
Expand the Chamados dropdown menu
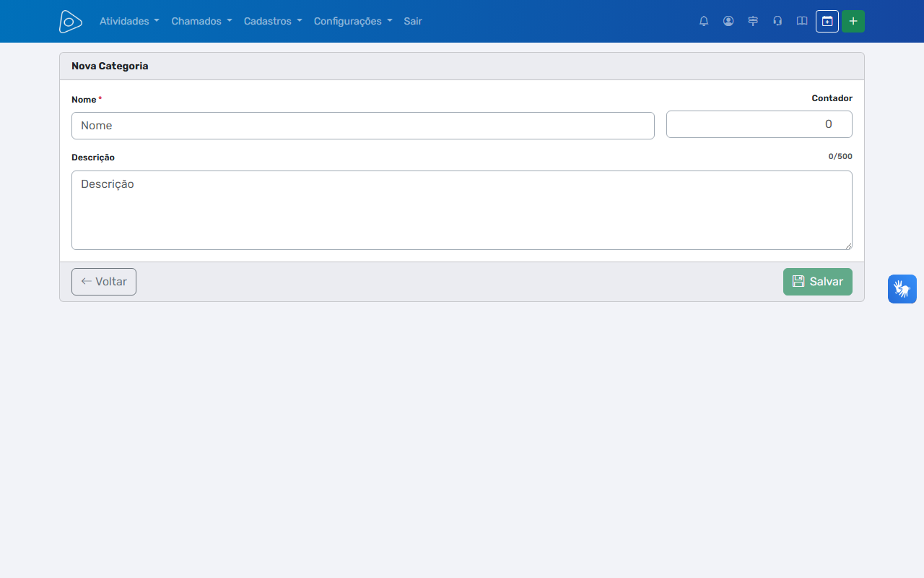(x=201, y=21)
